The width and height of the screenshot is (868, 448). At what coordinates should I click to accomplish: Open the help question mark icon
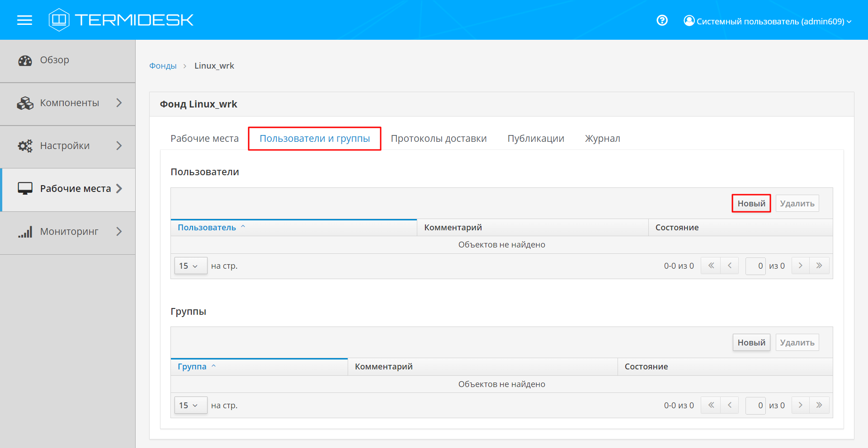[x=662, y=20]
